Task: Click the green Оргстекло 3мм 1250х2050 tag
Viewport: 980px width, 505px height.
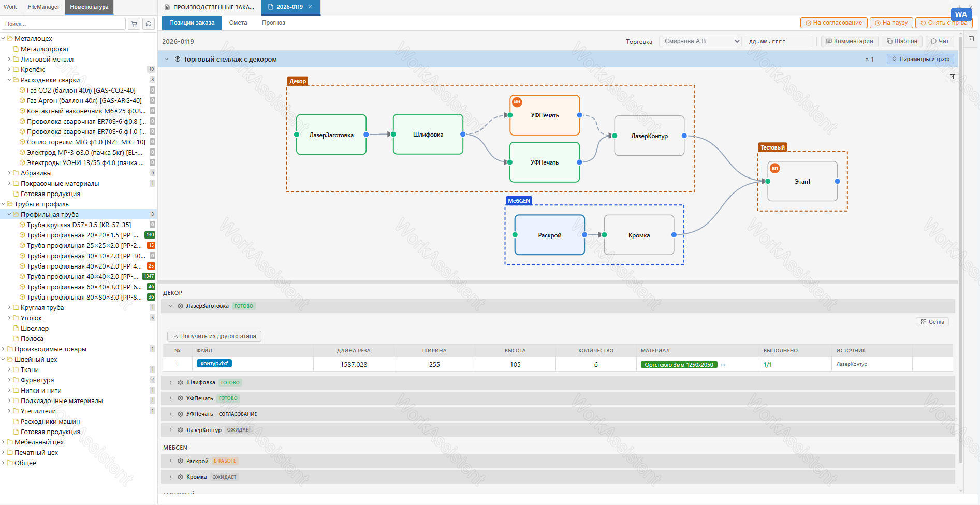Action: [679, 365]
